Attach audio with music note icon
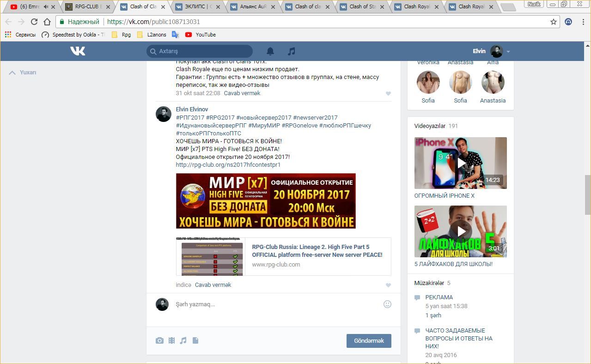Viewport: 591px width, 364px height. tap(183, 340)
